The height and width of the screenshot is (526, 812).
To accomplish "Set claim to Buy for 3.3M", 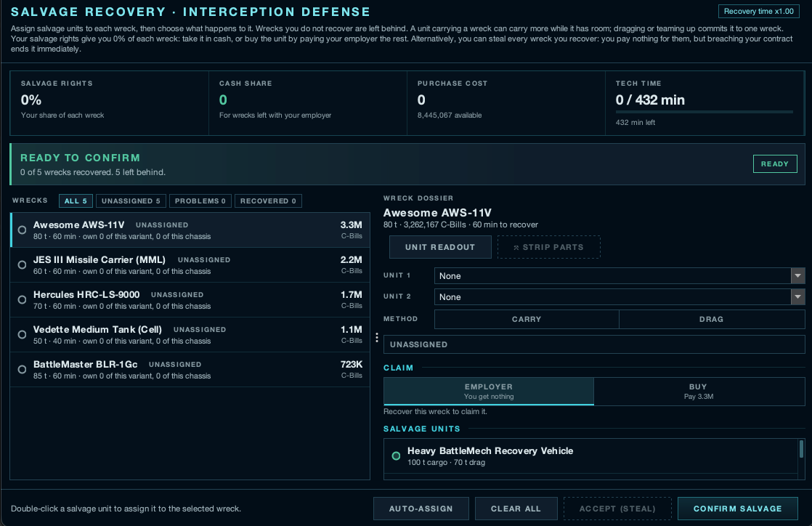I will [x=699, y=392].
